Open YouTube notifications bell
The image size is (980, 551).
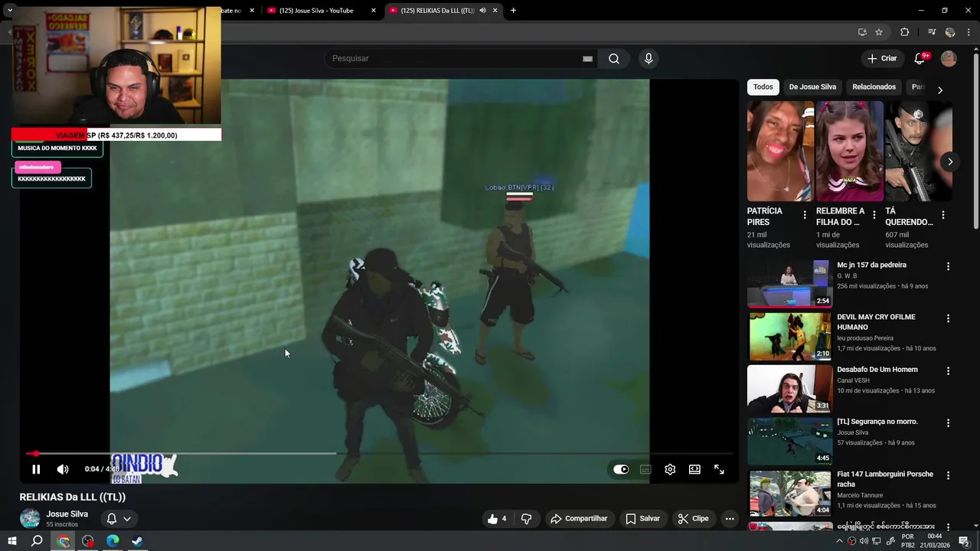(920, 59)
